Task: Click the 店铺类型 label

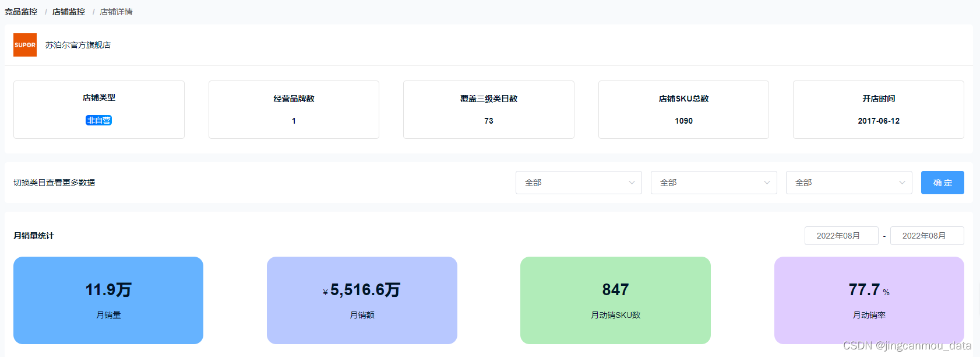Action: coord(99,97)
